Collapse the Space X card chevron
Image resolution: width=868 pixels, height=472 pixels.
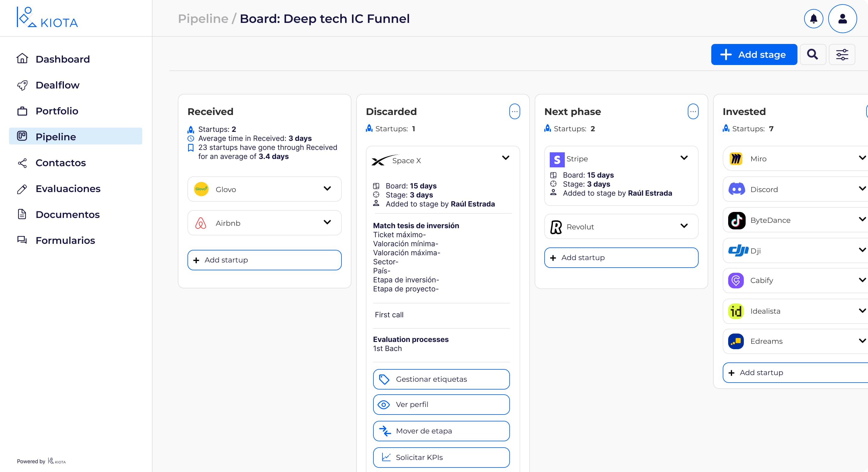point(505,158)
